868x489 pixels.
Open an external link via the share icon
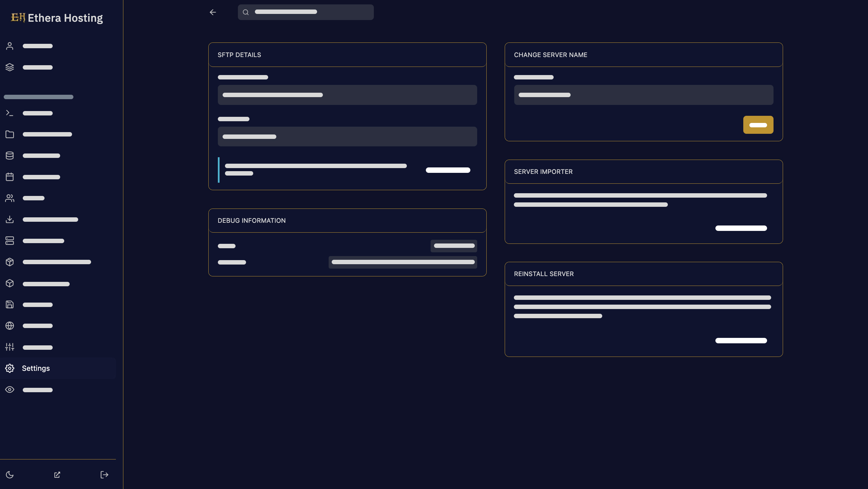[x=57, y=475]
